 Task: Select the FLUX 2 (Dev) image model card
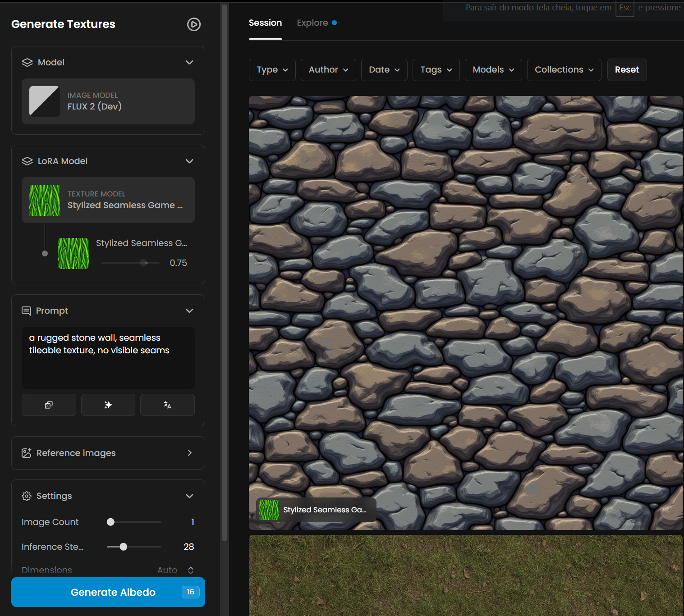click(108, 101)
